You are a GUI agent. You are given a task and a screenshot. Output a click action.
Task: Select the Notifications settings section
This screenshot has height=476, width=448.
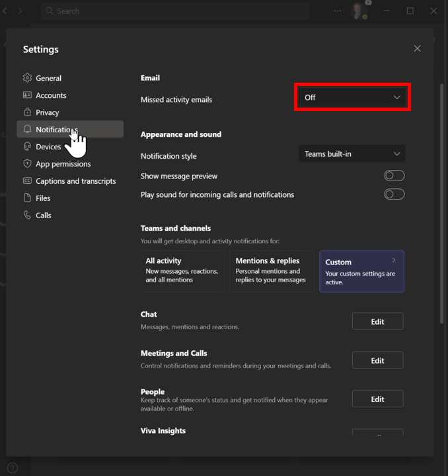click(x=70, y=130)
